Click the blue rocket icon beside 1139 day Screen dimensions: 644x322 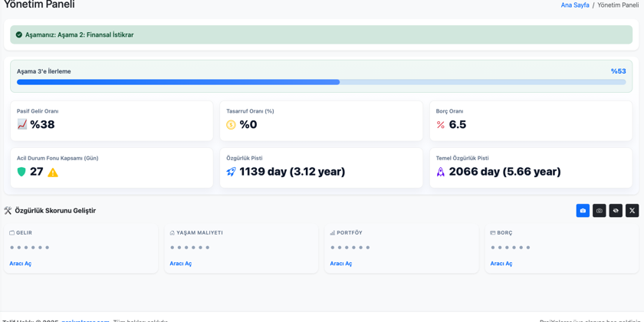232,172
